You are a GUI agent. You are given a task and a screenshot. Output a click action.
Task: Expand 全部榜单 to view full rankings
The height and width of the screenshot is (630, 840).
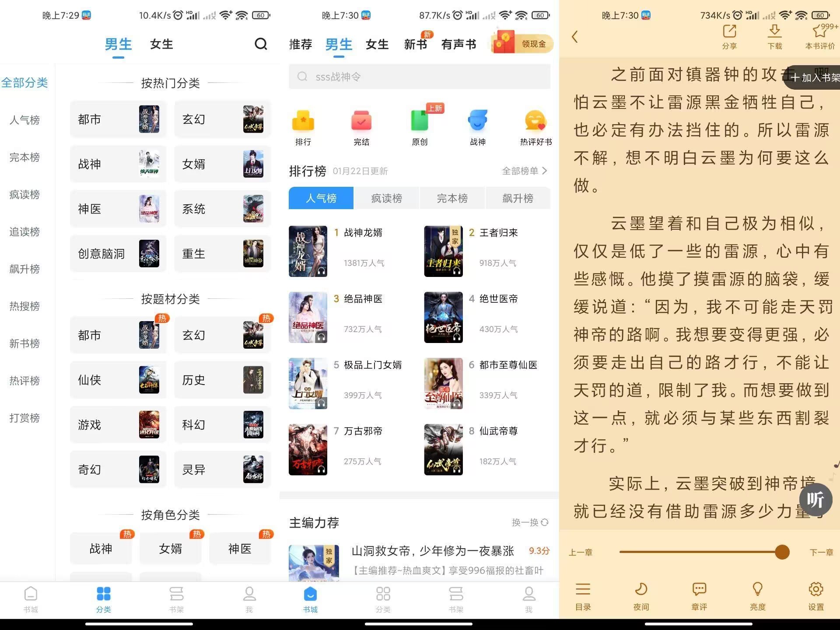[x=524, y=171]
